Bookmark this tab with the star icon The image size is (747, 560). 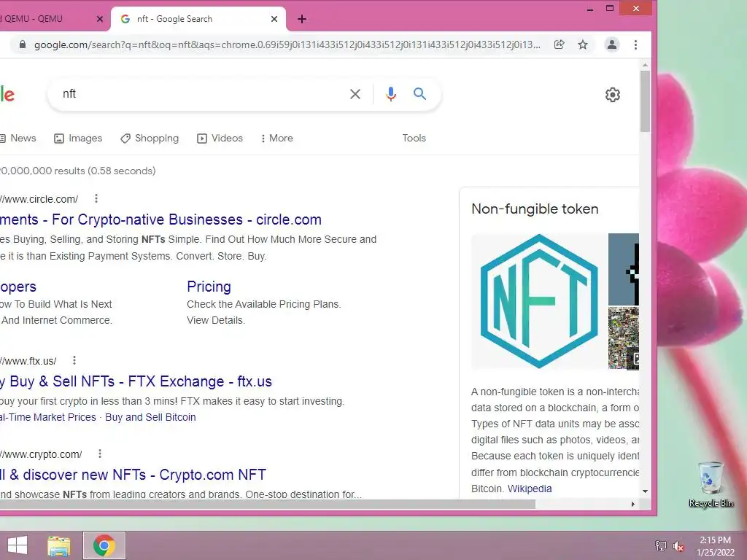pyautogui.click(x=583, y=44)
